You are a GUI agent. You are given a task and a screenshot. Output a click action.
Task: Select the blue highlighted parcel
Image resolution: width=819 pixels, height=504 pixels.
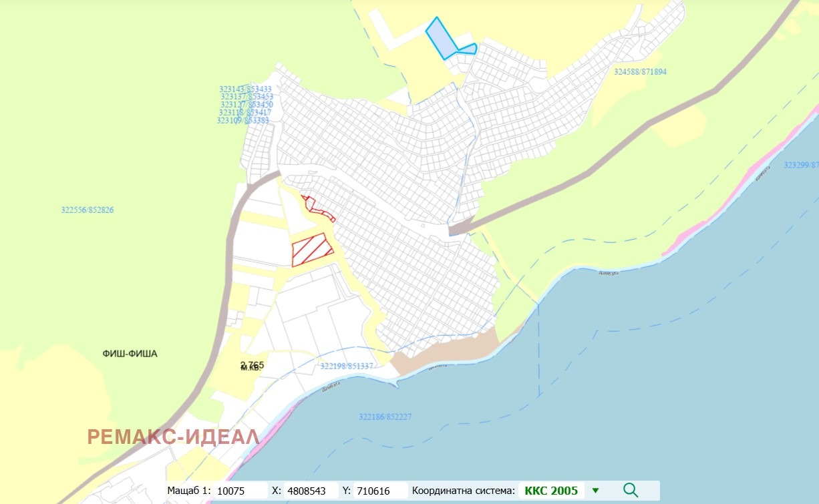click(x=441, y=39)
